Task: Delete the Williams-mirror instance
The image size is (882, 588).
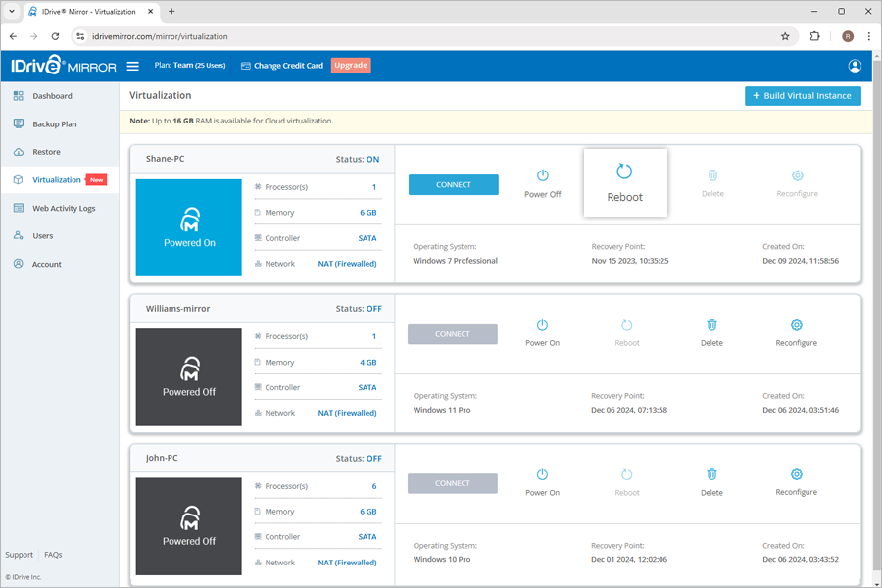Action: [711, 333]
